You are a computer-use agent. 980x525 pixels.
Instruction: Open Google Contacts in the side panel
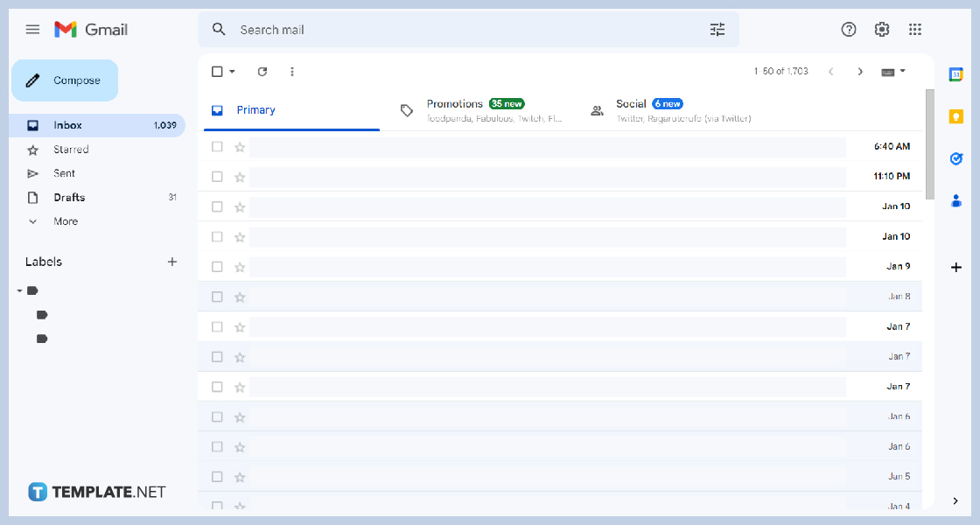955,201
